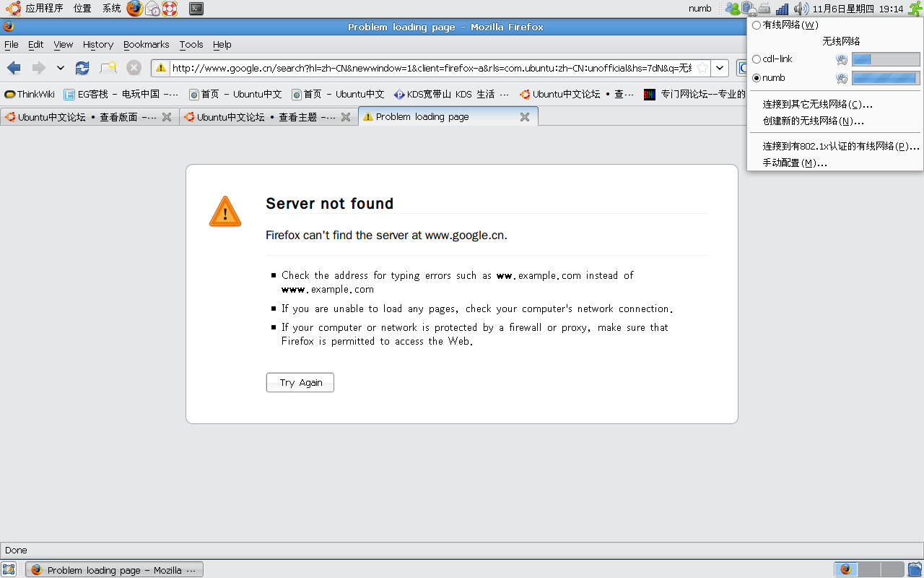924x578 pixels.
Task: Star this page in the address bar
Action: pos(702,68)
